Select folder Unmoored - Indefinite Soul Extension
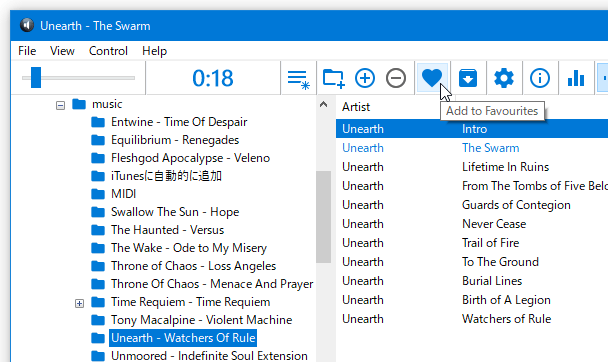 (209, 356)
